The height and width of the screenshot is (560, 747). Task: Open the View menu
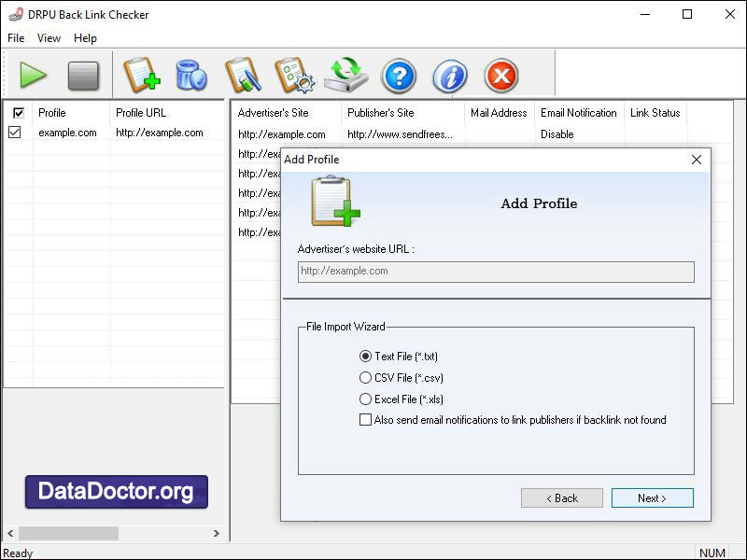[x=49, y=38]
